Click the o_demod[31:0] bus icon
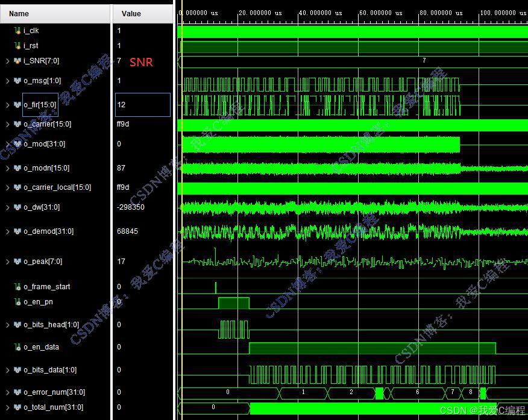This screenshot has width=528, height=420. 17,231
